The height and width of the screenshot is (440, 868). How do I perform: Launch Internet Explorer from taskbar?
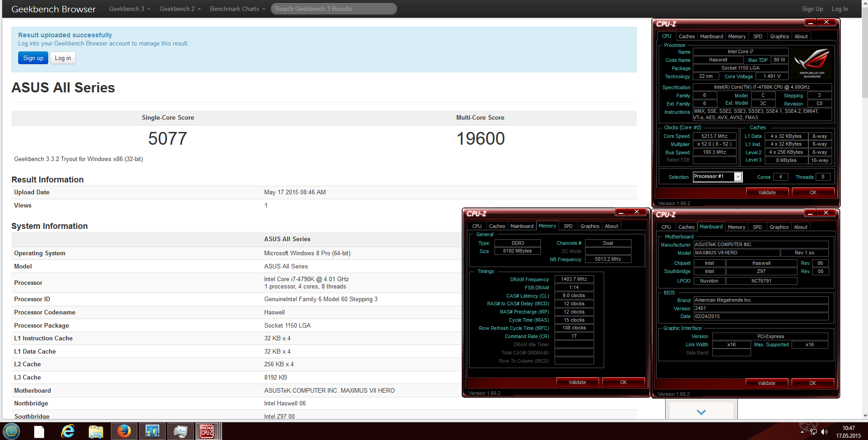tap(68, 431)
